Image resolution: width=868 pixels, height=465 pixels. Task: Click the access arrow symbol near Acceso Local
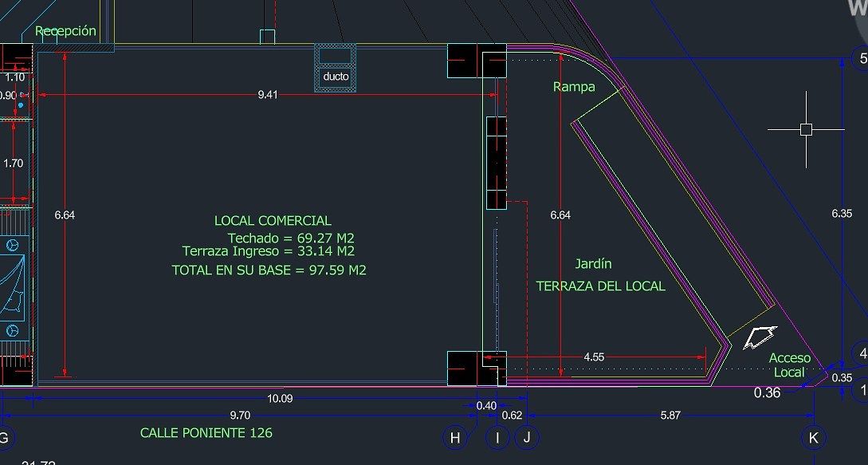click(759, 337)
